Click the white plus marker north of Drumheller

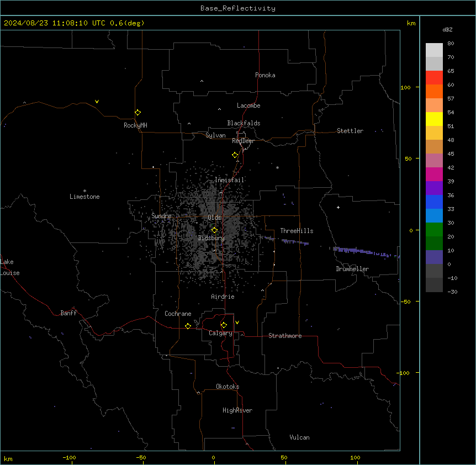(x=338, y=207)
